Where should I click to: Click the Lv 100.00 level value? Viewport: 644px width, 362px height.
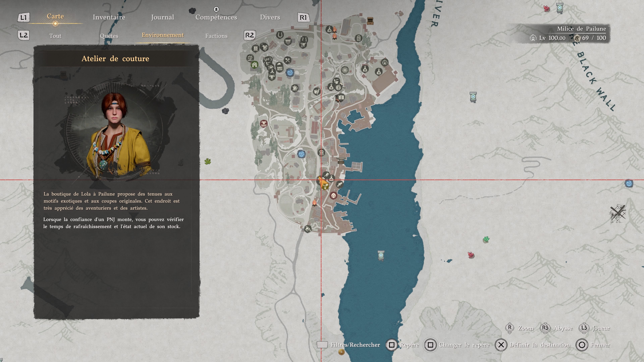(x=552, y=38)
